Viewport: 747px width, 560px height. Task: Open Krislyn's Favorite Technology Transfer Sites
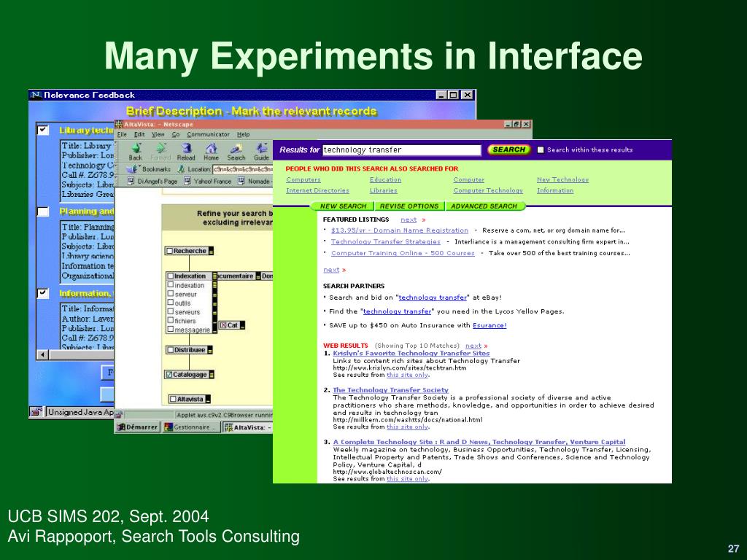click(411, 354)
